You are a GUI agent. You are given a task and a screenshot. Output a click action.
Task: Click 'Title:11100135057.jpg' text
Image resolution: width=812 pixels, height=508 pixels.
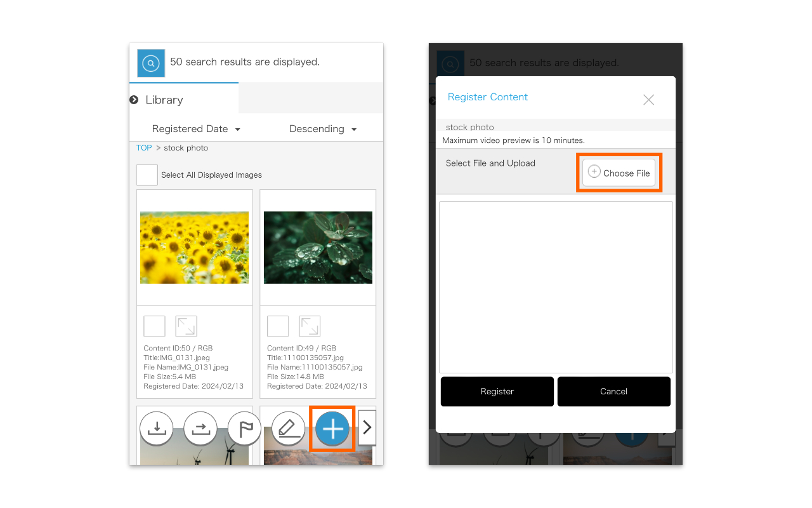pyautogui.click(x=305, y=358)
